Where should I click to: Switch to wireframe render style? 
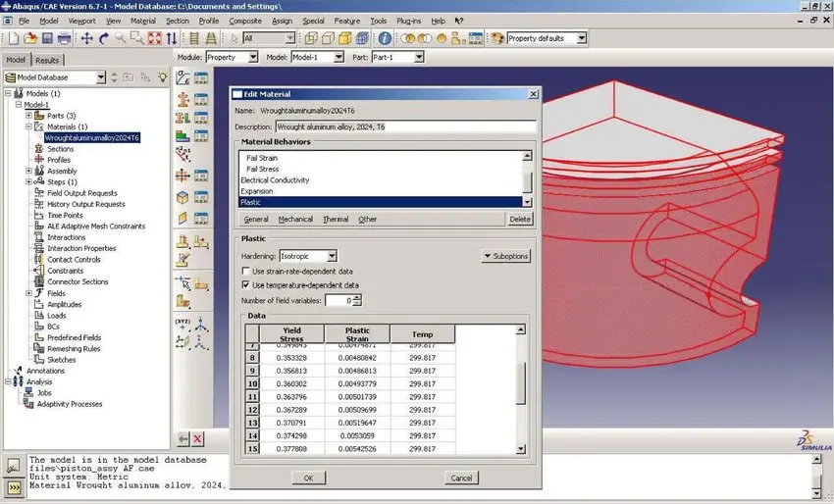[311, 38]
